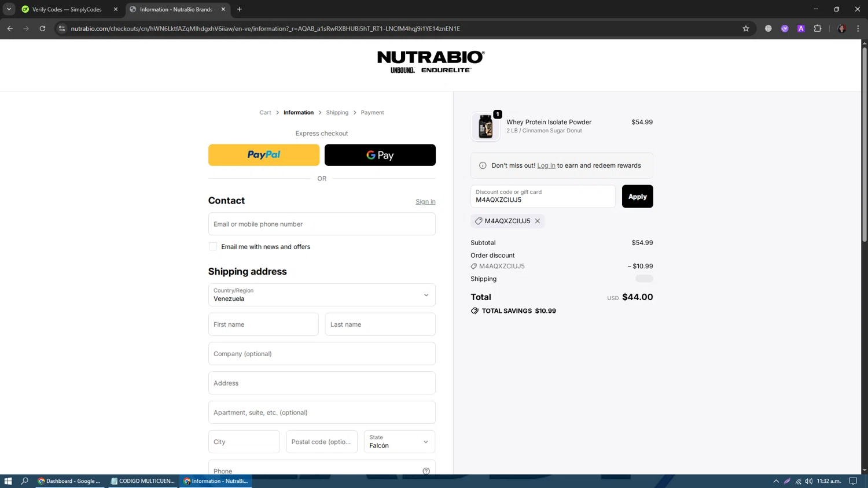The image size is (868, 488).
Task: Click the Total $44.00 amount
Action: coord(637,297)
